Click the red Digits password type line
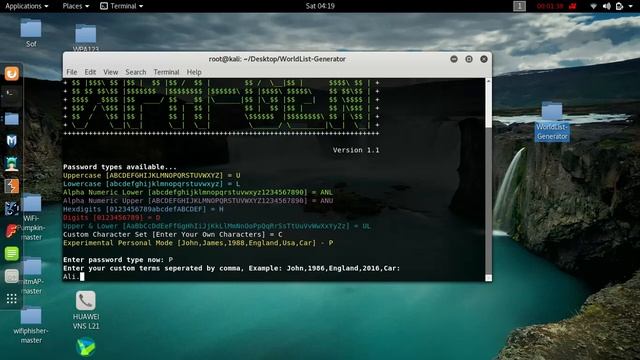Viewport: 640px width, 360px height. (111, 218)
